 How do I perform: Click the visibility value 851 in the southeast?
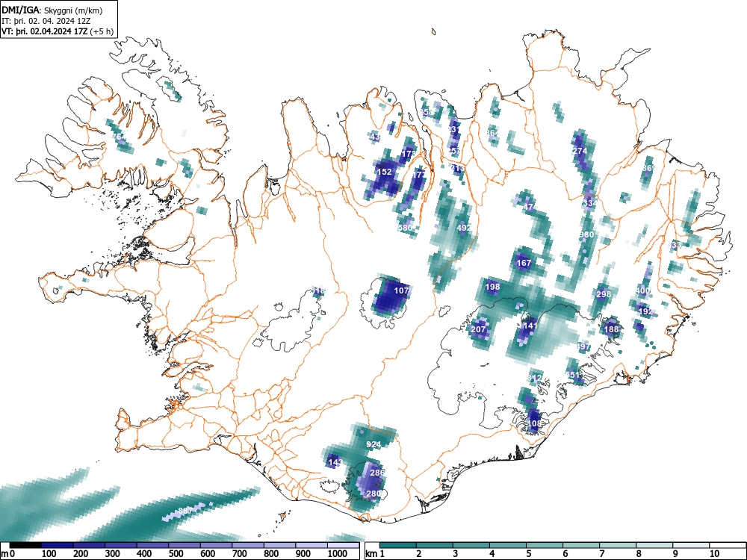[573, 375]
